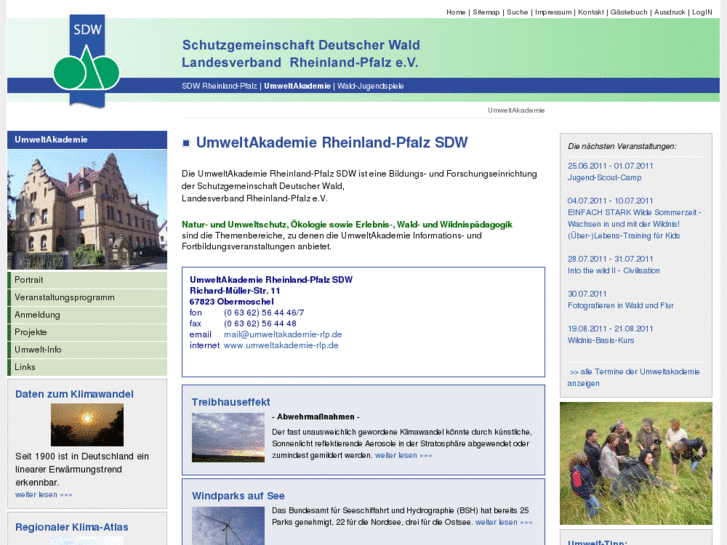Open the Wildnis-Basis-Kurs event
The image size is (727, 545).
pyautogui.click(x=601, y=340)
